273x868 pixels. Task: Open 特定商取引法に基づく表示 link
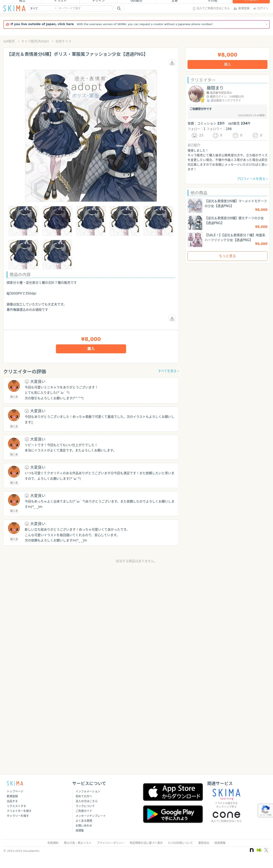[146, 843]
